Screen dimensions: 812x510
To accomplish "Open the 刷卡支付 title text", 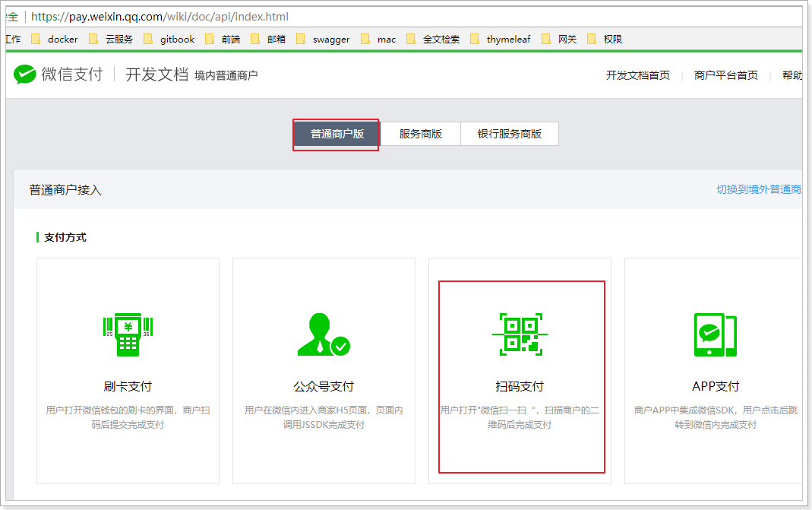I will click(128, 387).
